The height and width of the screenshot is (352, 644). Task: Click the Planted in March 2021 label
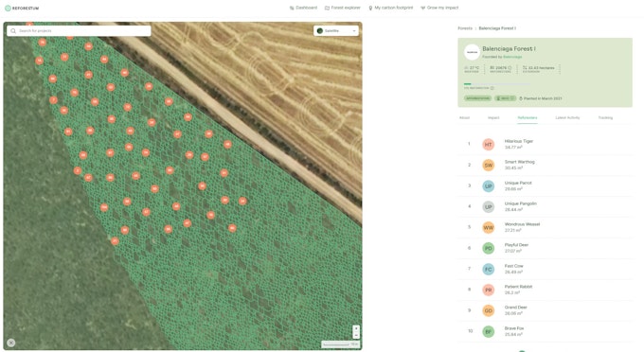point(541,98)
